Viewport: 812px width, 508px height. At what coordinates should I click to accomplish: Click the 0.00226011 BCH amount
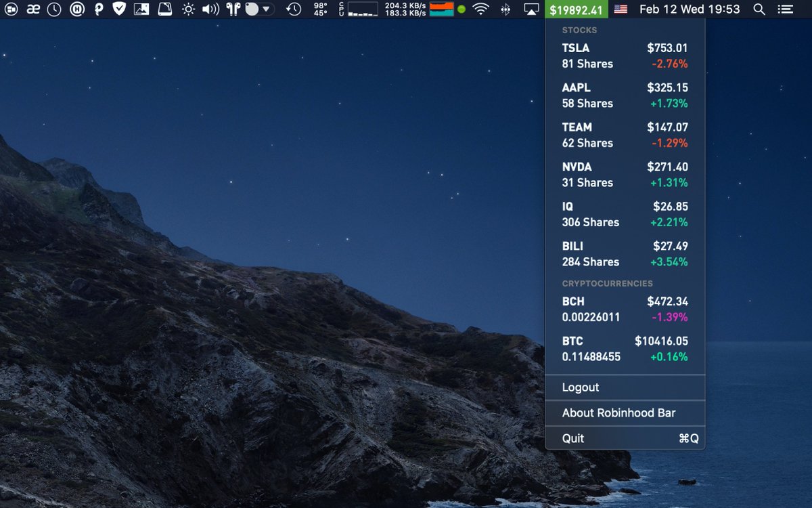point(591,317)
